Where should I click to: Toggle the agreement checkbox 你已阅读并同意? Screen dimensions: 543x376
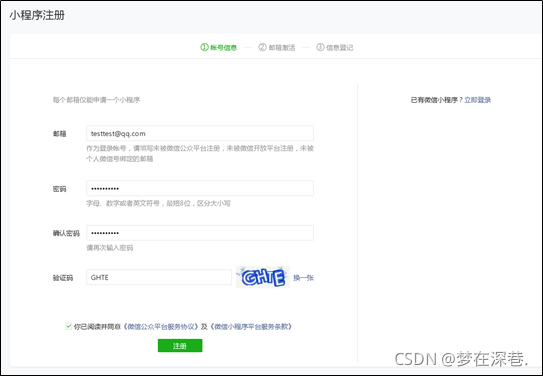tap(68, 326)
